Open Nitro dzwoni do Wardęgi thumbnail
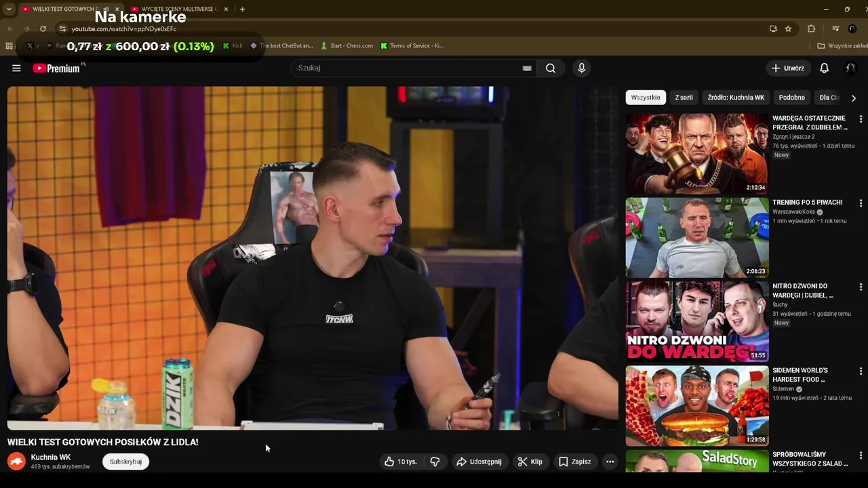Image resolution: width=868 pixels, height=488 pixels. pyautogui.click(x=697, y=322)
